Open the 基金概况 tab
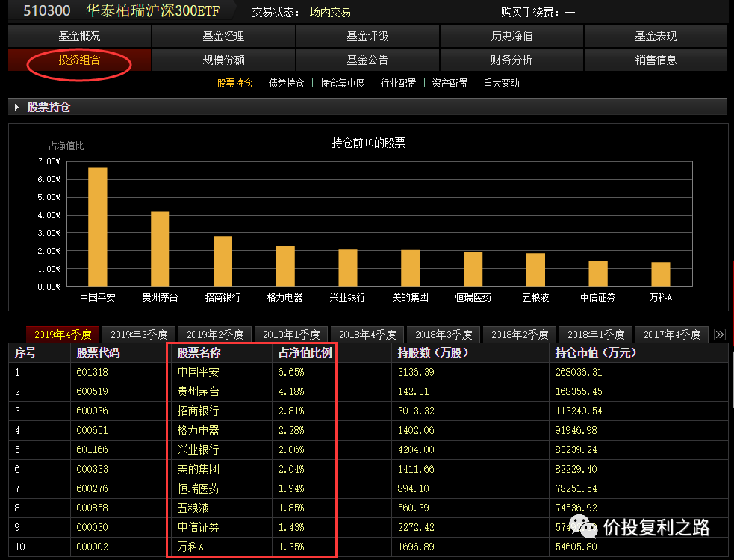 point(80,36)
